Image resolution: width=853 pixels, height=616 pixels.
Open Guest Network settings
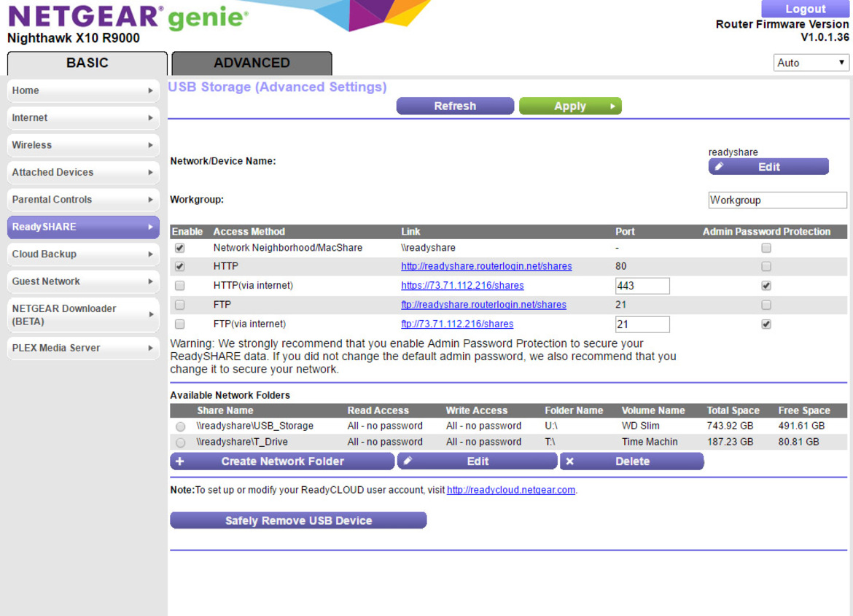(x=83, y=281)
